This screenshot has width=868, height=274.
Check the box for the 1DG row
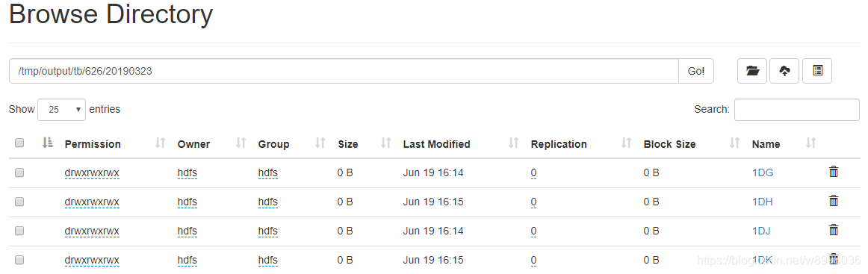click(19, 172)
